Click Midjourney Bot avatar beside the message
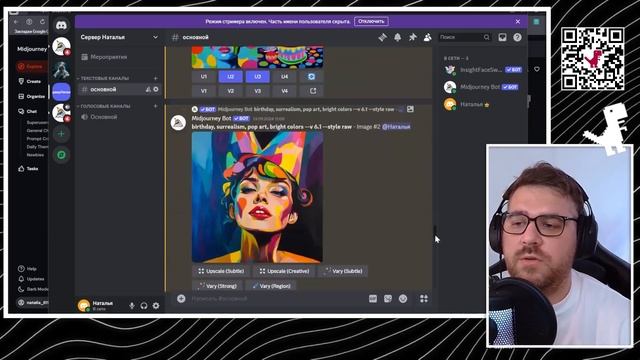This screenshot has width=640, height=360. (x=178, y=122)
